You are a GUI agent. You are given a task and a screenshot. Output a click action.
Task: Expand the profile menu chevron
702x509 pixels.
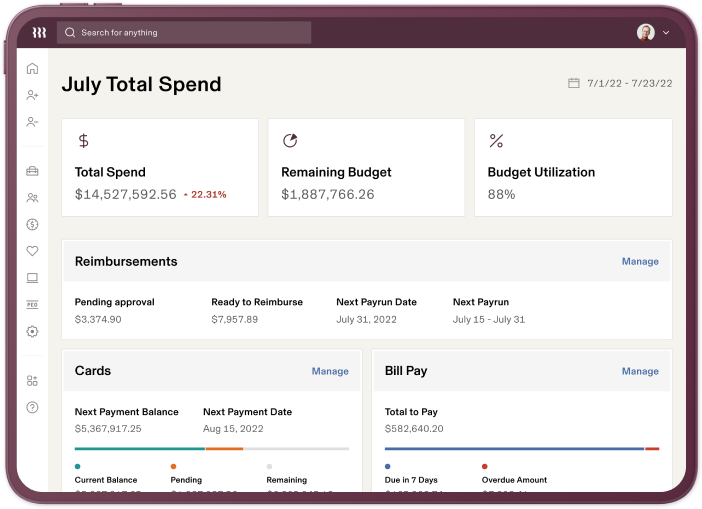[666, 33]
